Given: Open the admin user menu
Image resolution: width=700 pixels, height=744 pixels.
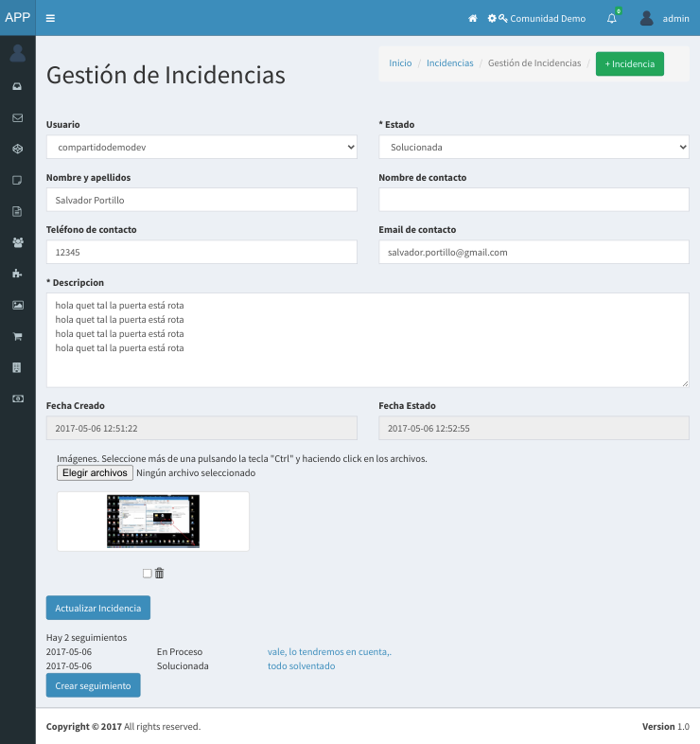Looking at the screenshot, I should click(664, 18).
